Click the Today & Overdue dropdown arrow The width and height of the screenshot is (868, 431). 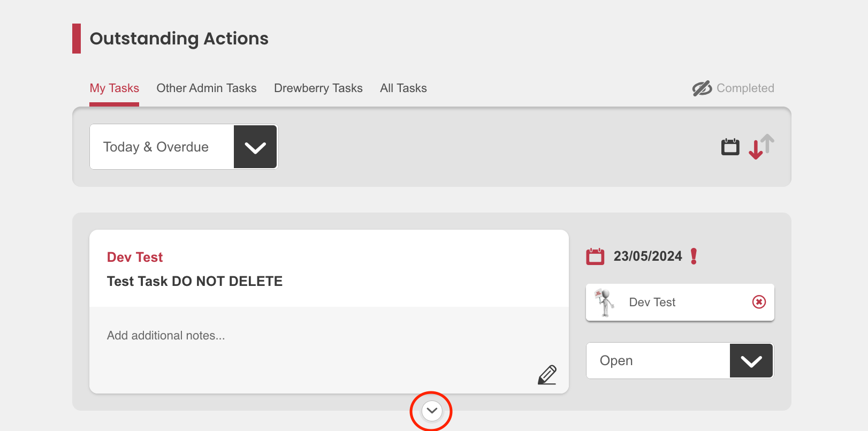point(255,147)
